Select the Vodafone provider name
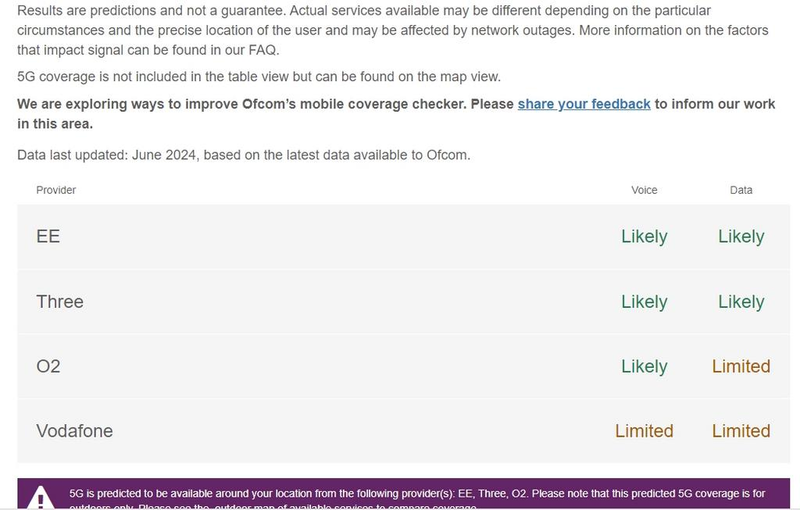800x510 pixels. point(75,431)
